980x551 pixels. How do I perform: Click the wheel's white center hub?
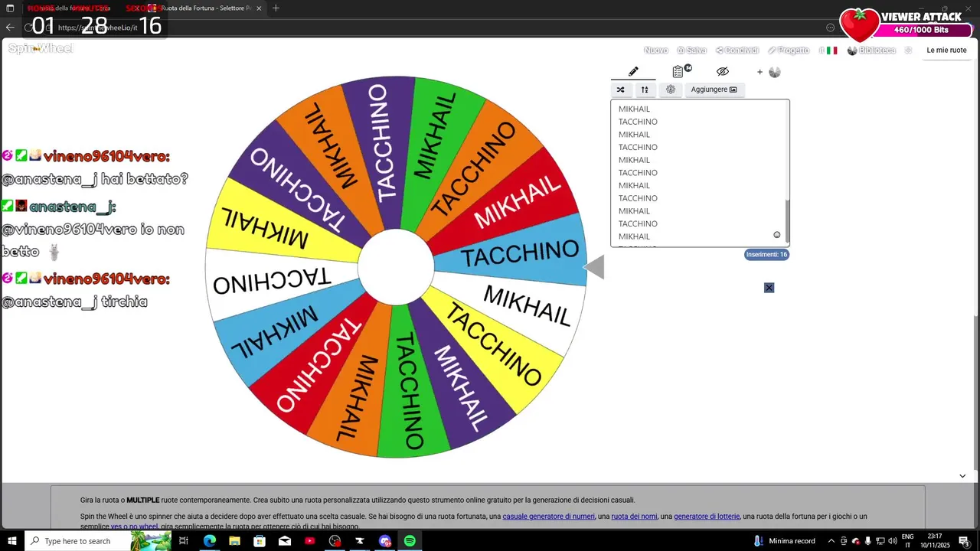(396, 267)
